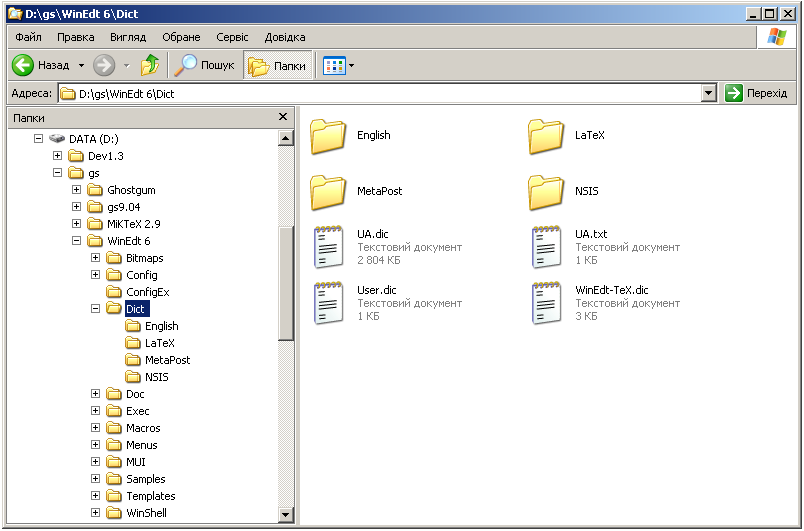Open the Search (Пошук) tool

[204, 66]
